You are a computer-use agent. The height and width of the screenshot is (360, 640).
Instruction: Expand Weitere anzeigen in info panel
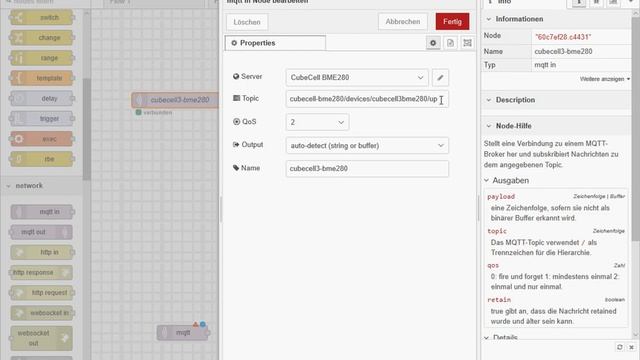click(604, 79)
